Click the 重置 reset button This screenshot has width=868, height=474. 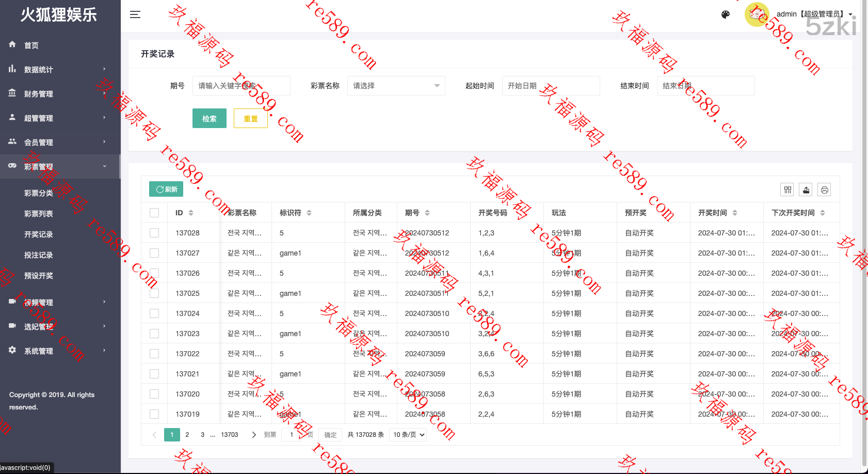251,118
